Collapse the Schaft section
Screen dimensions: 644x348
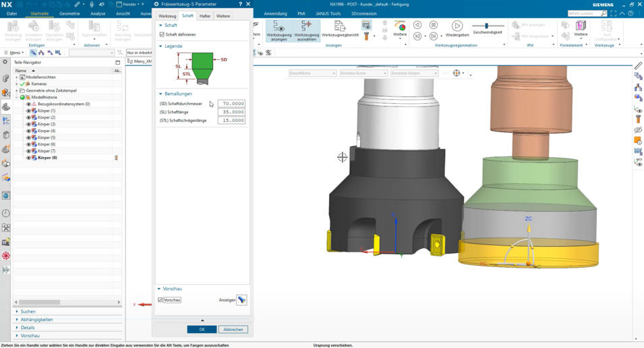click(161, 26)
